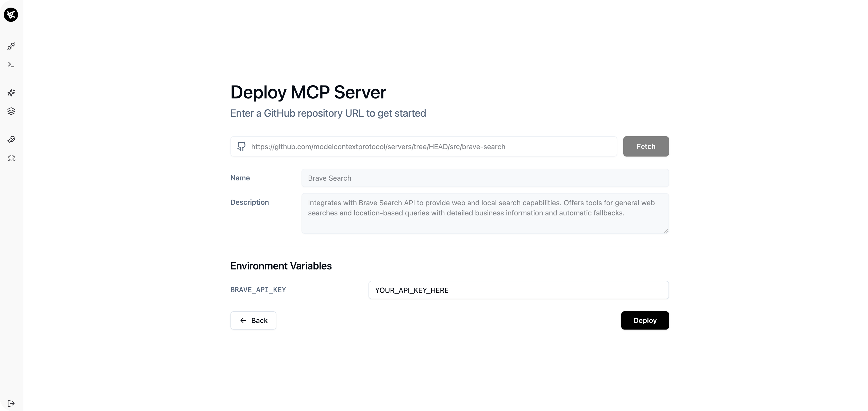Click the GitHub icon in the URL field

(241, 146)
